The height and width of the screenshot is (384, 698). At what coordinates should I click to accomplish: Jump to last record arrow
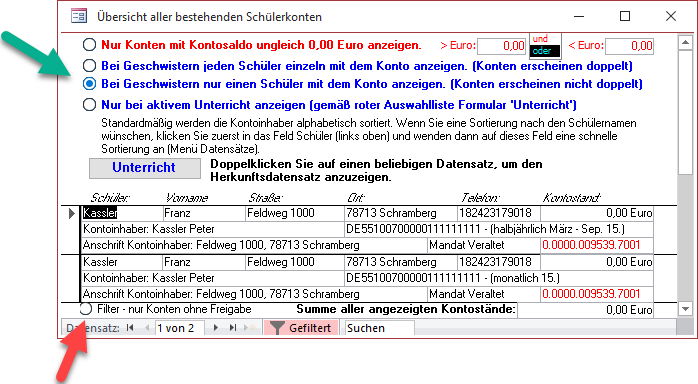[x=233, y=328]
